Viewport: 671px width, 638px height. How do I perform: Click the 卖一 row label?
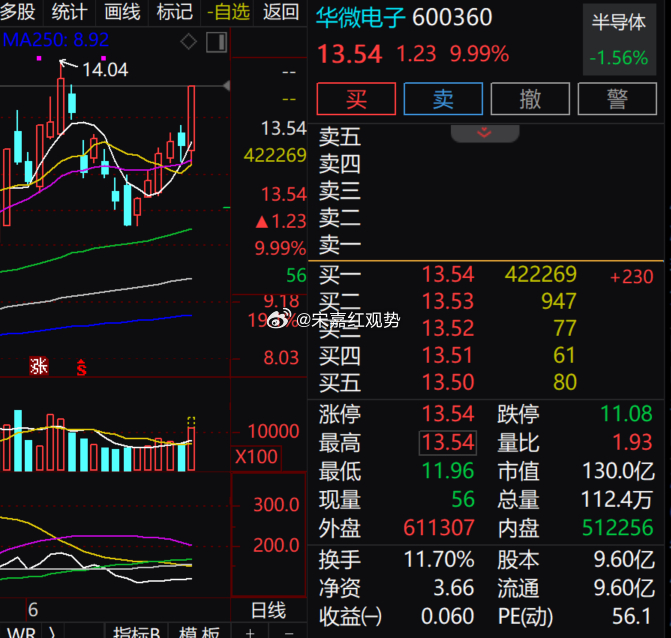pyautogui.click(x=340, y=245)
